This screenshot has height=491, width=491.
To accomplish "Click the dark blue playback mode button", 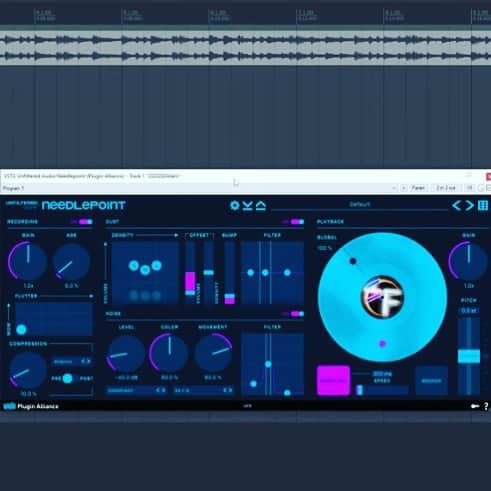I will pyautogui.click(x=431, y=380).
